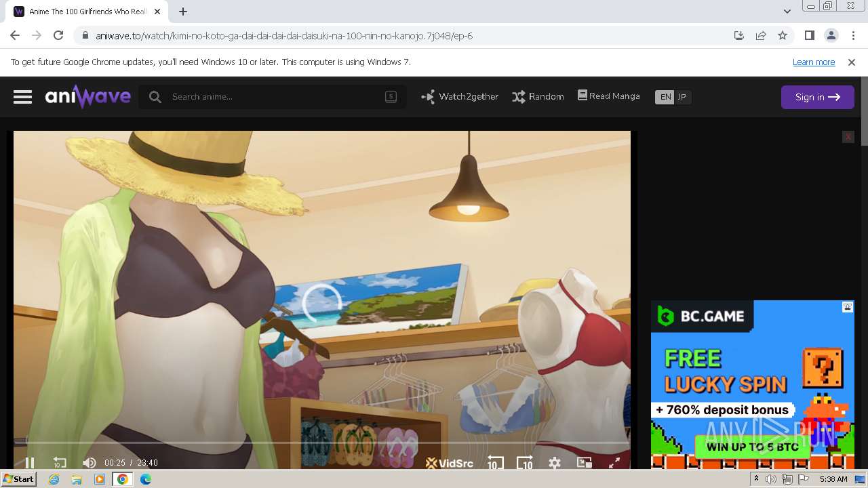Screen dimensions: 868x488
Task: Open Read Manga
Action: [609, 96]
